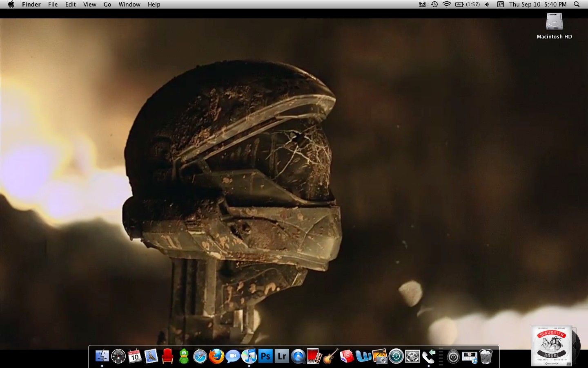Launch Dashboard from the Dock

tap(118, 357)
